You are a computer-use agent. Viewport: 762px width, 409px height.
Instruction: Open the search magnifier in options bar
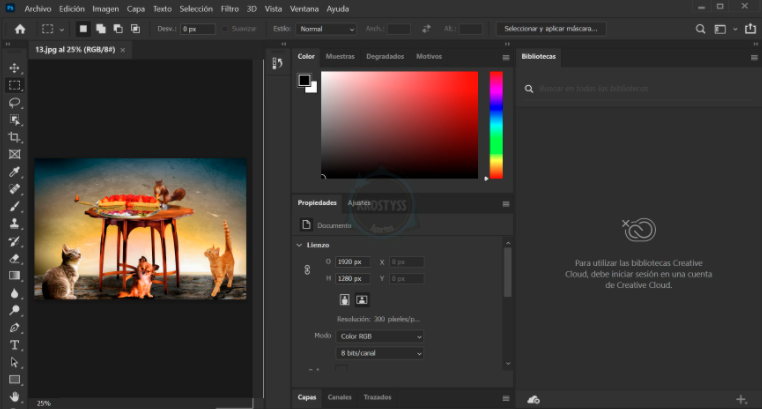[700, 29]
